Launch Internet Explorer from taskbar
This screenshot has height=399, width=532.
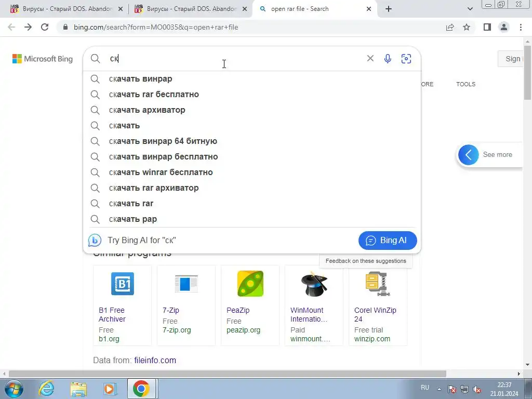pos(46,389)
